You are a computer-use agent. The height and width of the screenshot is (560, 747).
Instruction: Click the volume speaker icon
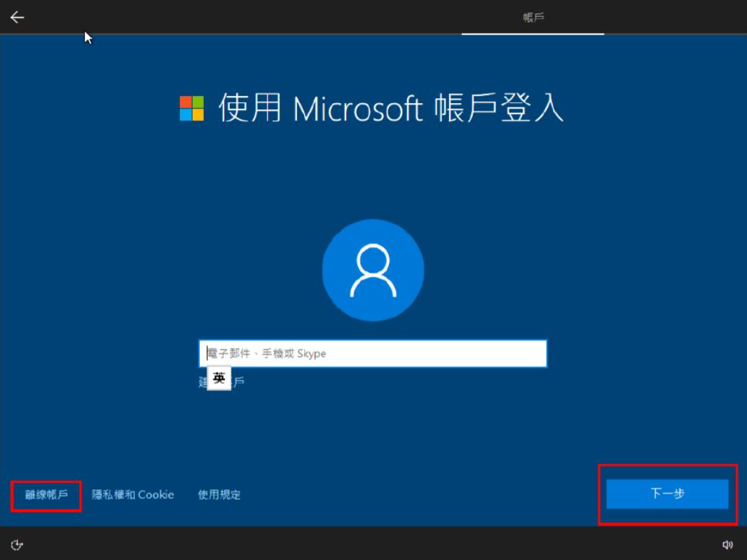coord(727,545)
